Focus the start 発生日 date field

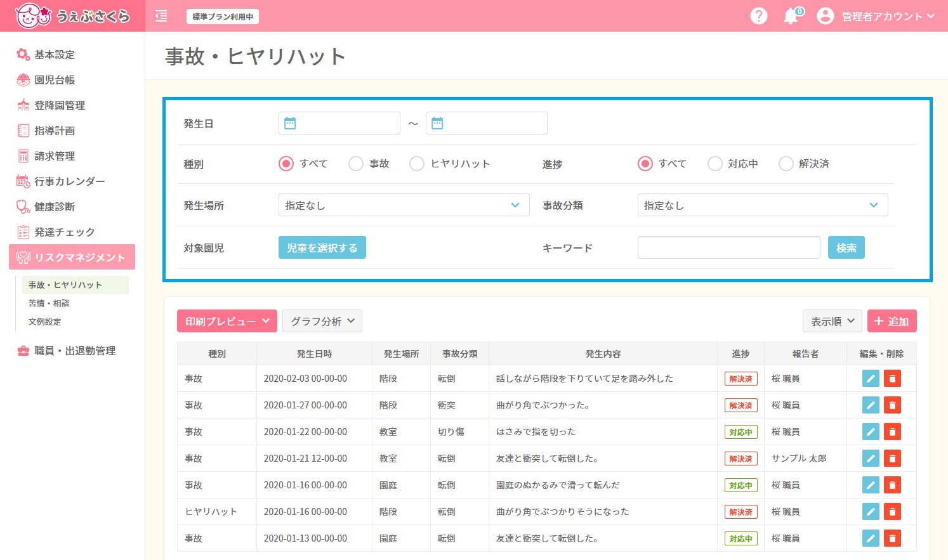pos(339,123)
